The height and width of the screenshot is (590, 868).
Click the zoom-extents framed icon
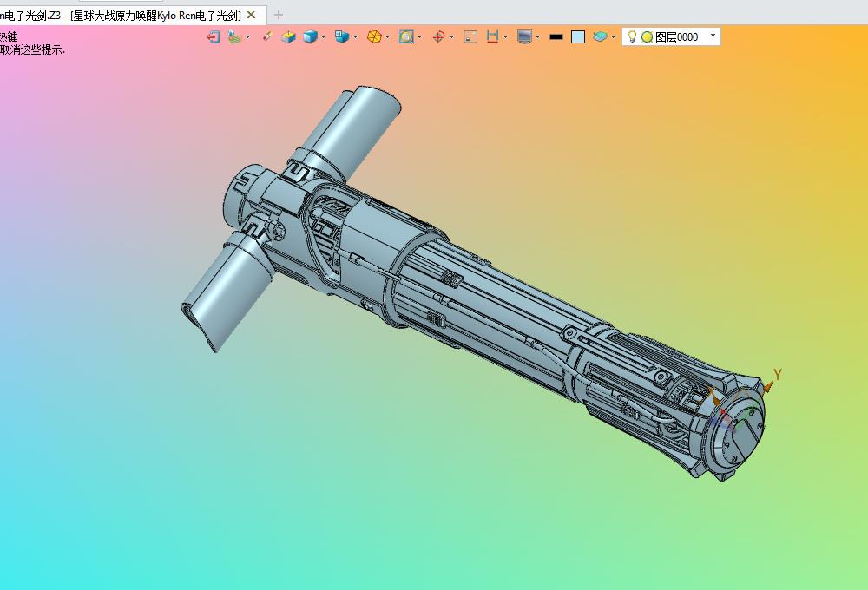pos(406,37)
